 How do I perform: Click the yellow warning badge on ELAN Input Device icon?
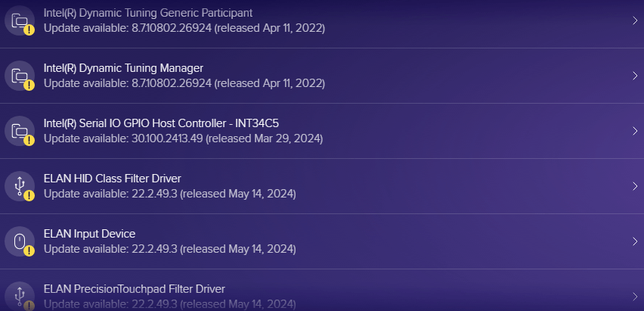[x=29, y=250]
